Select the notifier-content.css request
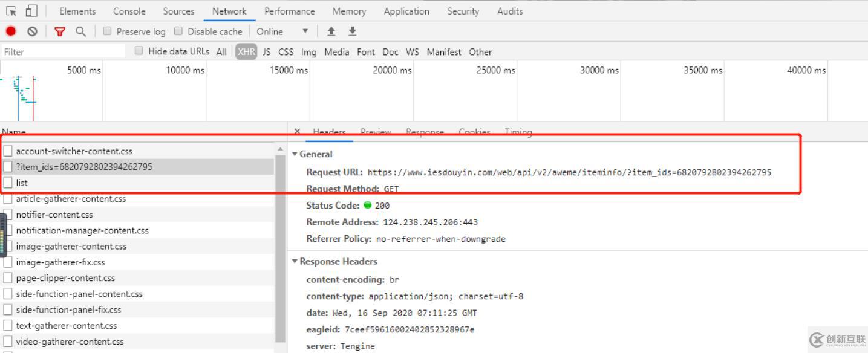 138,215
